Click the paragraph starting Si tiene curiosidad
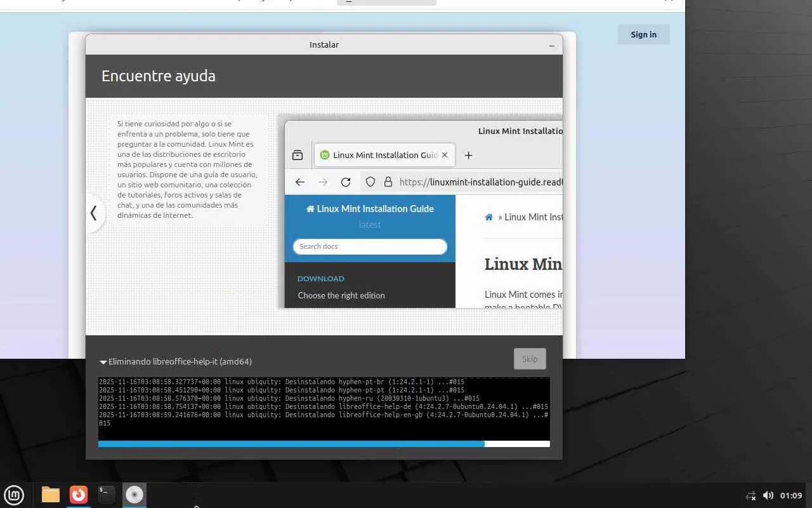This screenshot has width=812, height=508. pos(187,170)
